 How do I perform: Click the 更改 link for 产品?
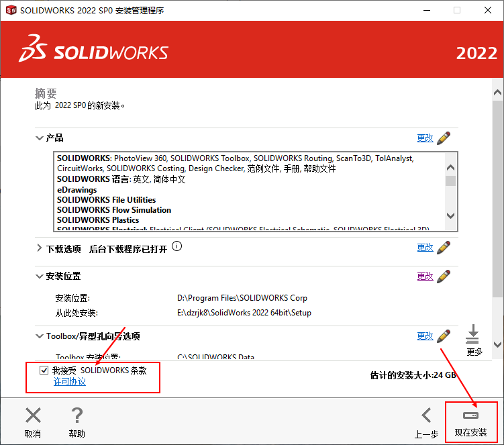(425, 138)
